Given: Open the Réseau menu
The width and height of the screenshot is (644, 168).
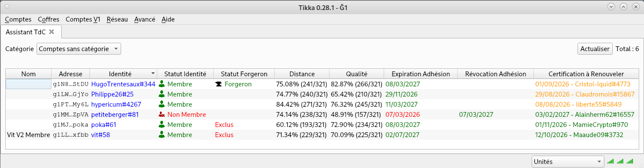Looking at the screenshot, I should 117,19.
